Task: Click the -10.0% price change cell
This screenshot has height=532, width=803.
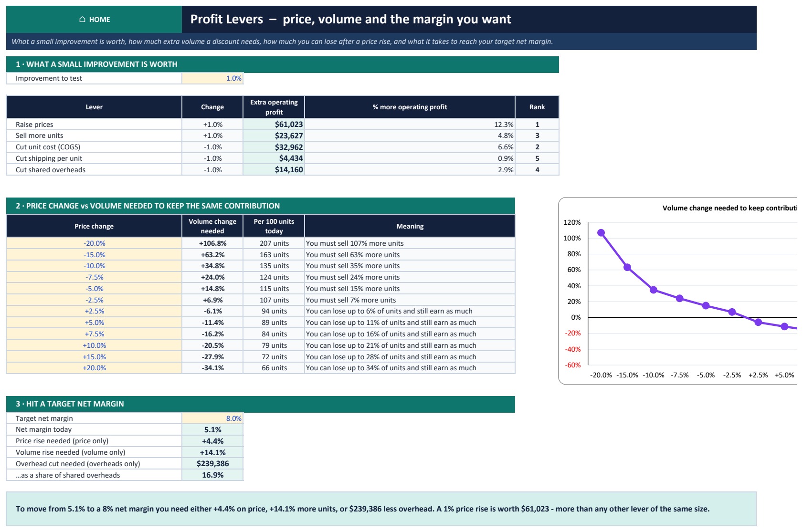Action: click(x=94, y=266)
